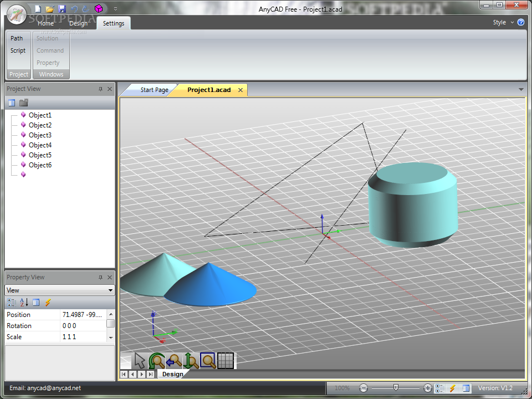Screen dimensions: 532x399
Task: Click the magenta cube icon
Action: pyautogui.click(x=99, y=8)
